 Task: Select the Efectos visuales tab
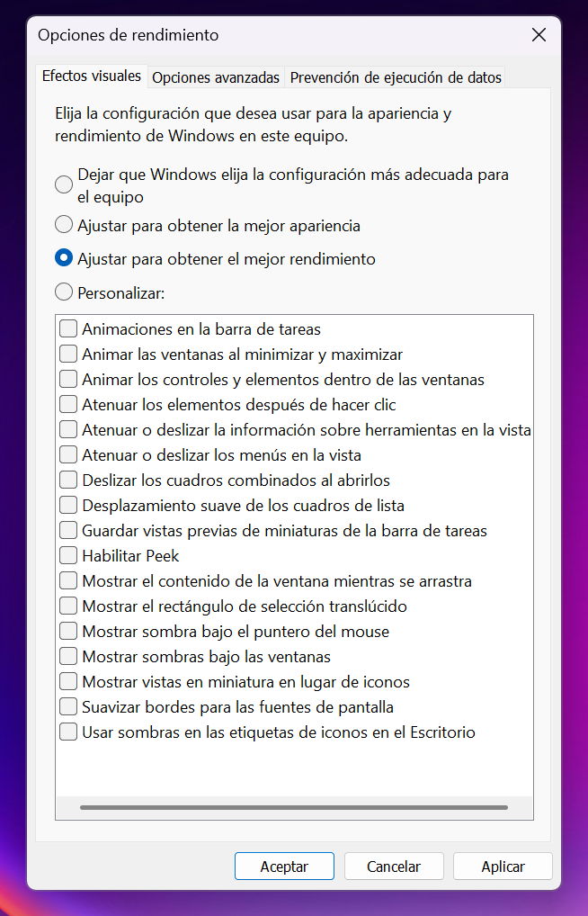tap(92, 76)
